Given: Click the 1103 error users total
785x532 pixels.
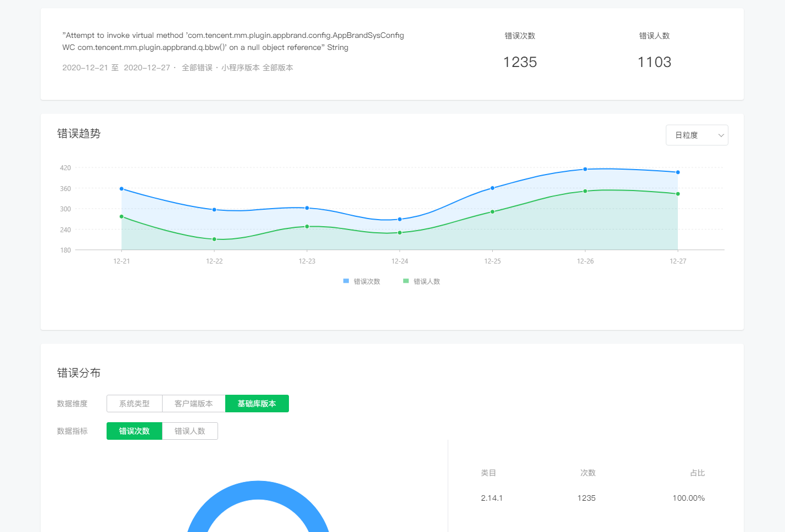Looking at the screenshot, I should [654, 62].
